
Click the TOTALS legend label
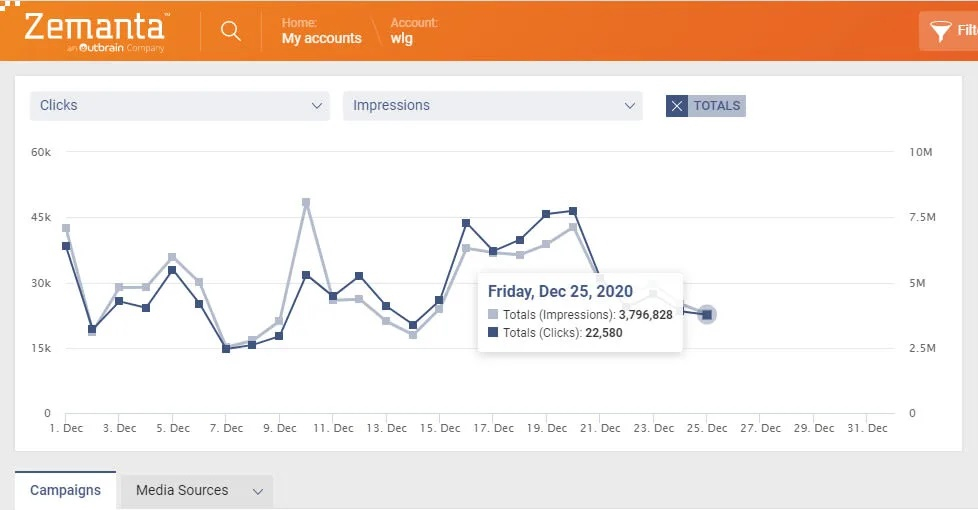click(717, 106)
